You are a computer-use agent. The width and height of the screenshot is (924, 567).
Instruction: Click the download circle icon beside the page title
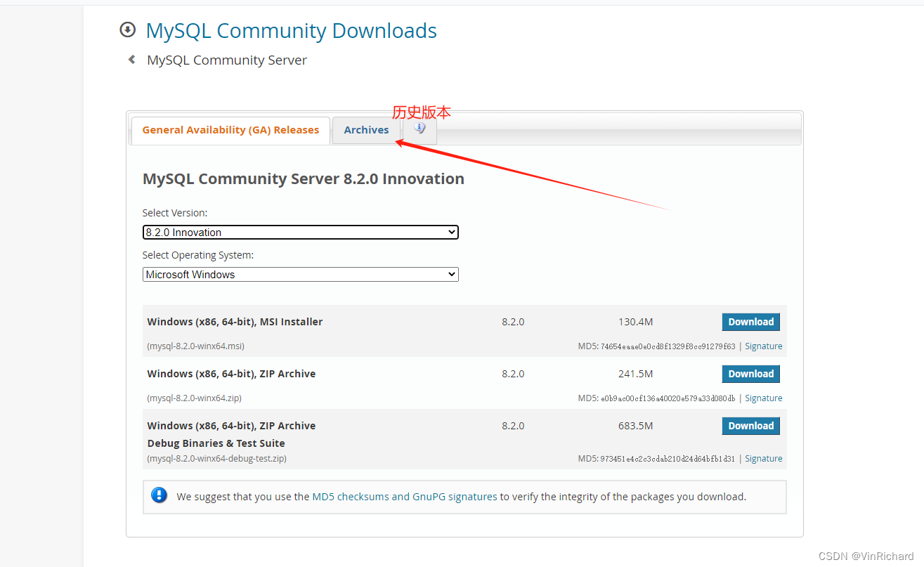point(128,30)
